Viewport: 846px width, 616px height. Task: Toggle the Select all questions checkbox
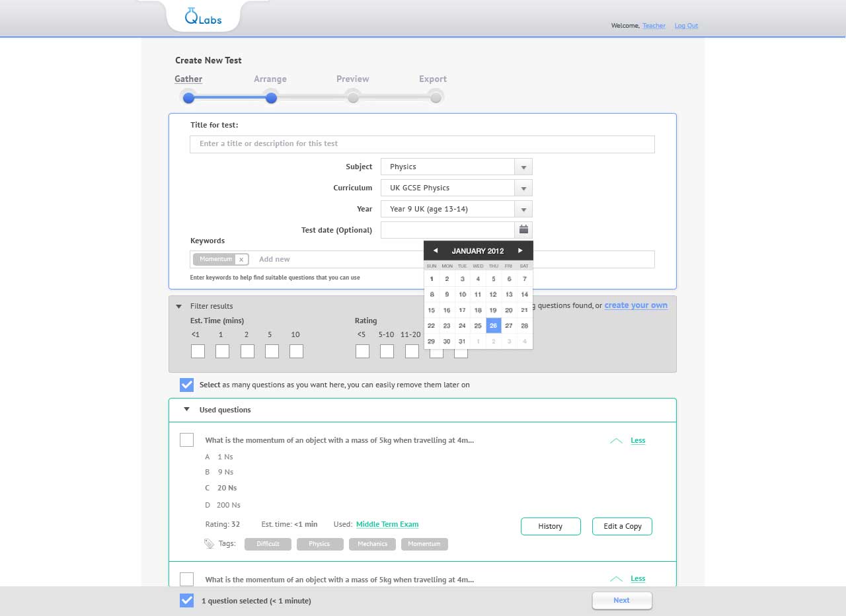click(x=187, y=385)
